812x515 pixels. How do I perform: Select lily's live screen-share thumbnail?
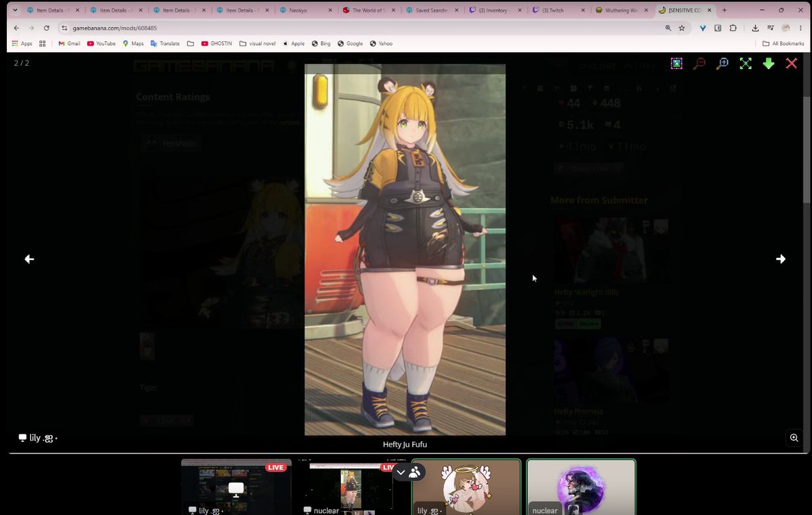click(x=236, y=487)
